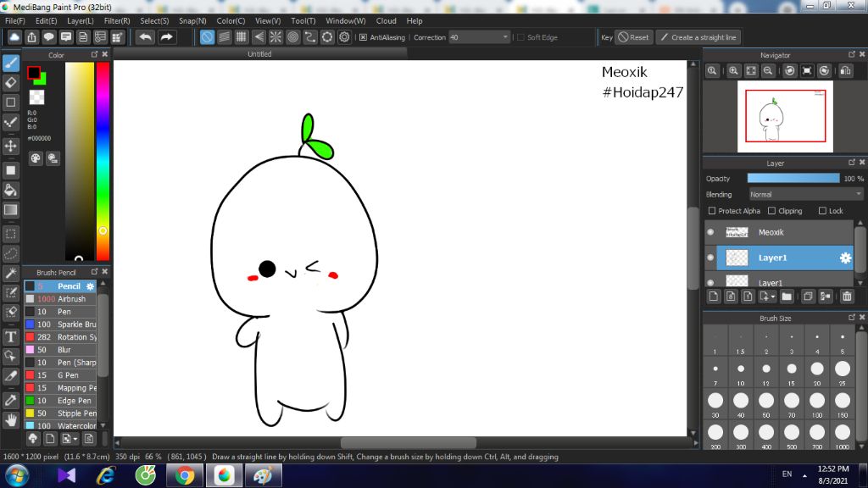Select the Magic Wand tool
Screen dimensions: 868x488
click(10, 274)
